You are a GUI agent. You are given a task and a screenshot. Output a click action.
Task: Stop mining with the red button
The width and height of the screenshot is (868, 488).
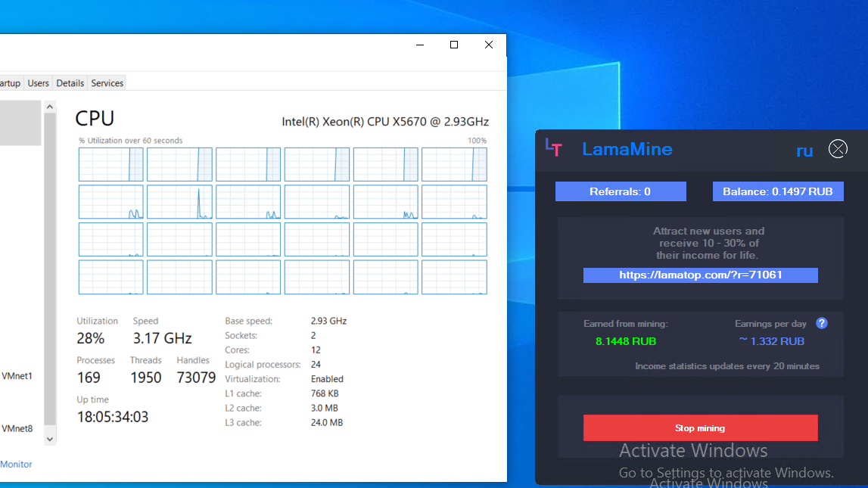(700, 427)
